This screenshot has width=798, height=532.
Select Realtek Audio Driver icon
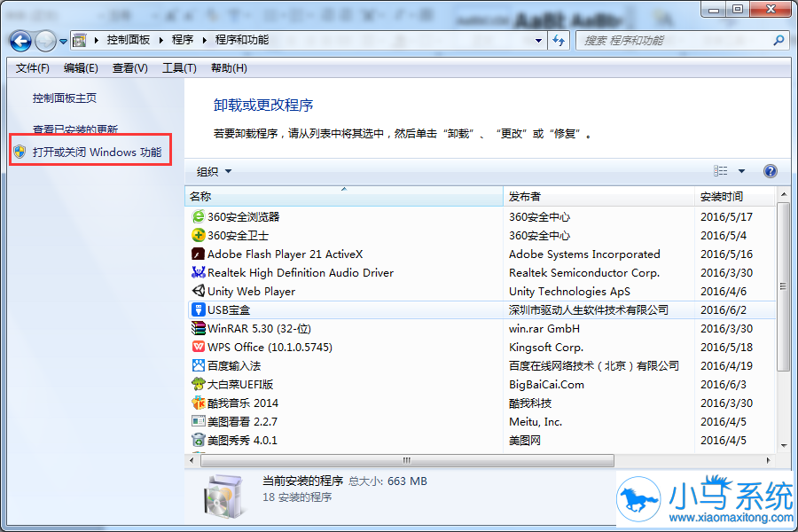pos(198,272)
